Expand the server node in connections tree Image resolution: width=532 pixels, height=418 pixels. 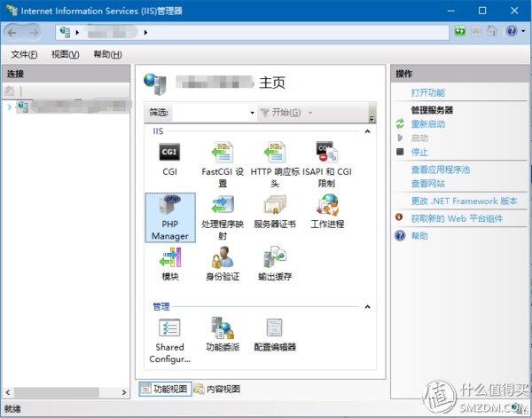coord(9,107)
